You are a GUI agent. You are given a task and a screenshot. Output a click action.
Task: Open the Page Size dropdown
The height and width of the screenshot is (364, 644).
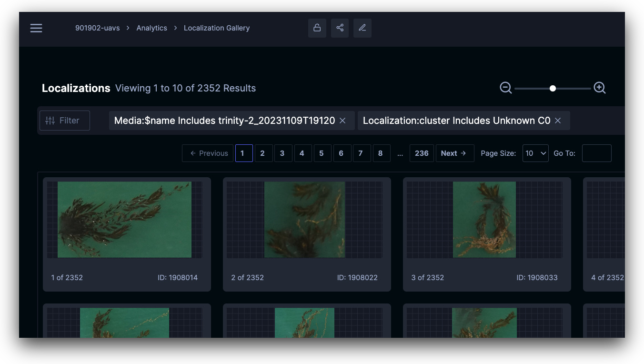(x=535, y=153)
